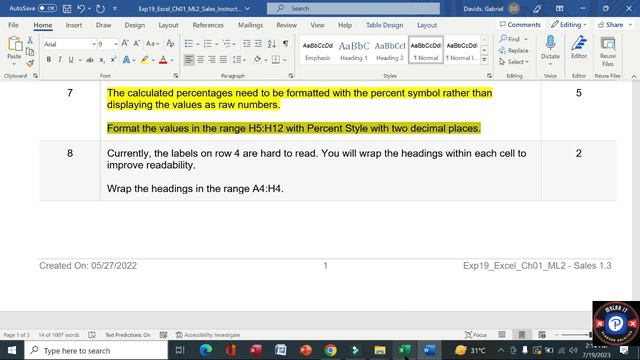
Task: Increase paragraph indent
Action: pyautogui.click(x=258, y=43)
